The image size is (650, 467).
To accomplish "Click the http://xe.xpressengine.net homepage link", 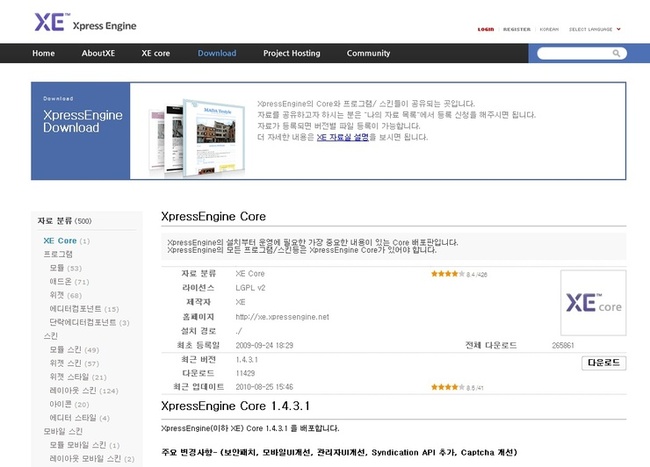I will point(282,317).
